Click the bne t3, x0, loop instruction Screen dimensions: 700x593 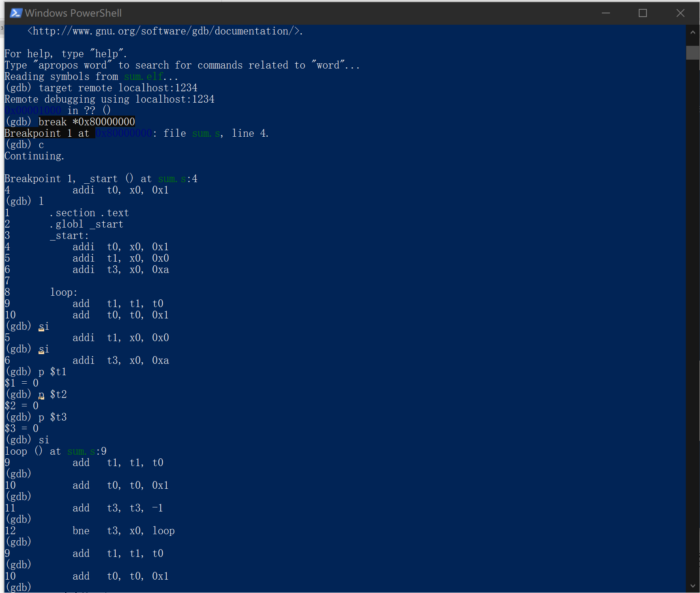click(x=123, y=531)
